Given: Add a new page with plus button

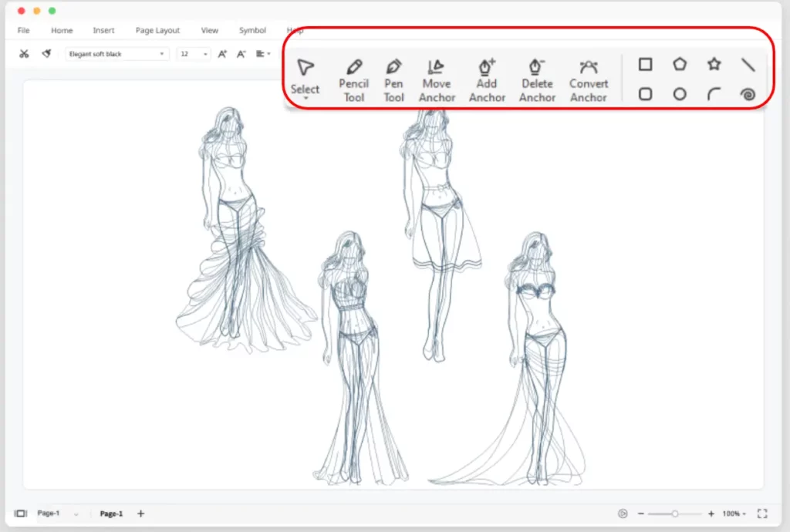Looking at the screenshot, I should point(140,513).
